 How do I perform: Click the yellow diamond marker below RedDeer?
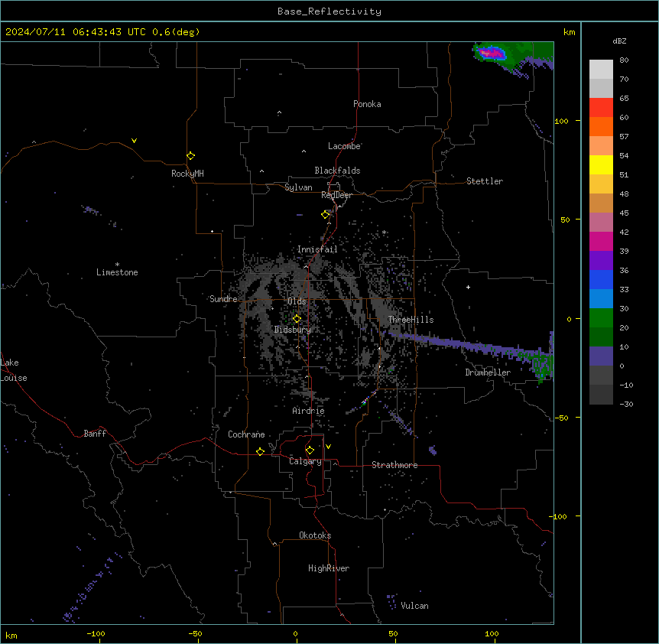point(326,215)
